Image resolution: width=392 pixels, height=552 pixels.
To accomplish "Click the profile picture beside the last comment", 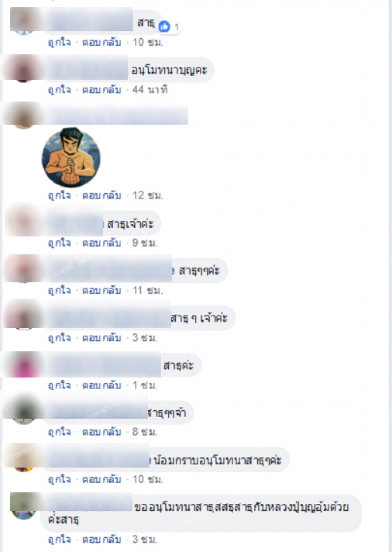I will [x=24, y=506].
